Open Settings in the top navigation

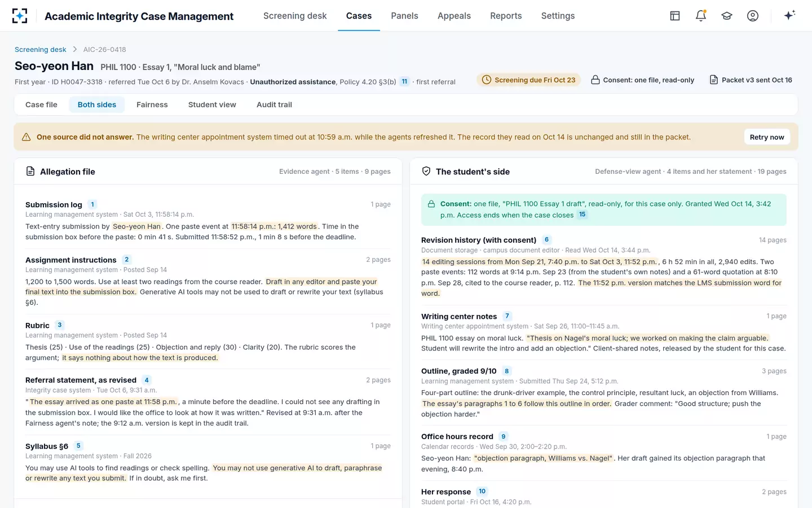[558, 16]
